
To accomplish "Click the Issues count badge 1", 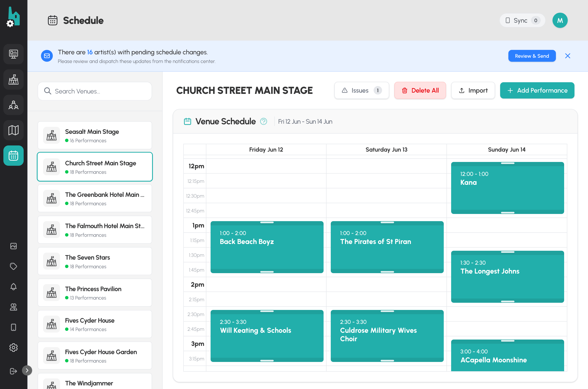I will click(378, 90).
